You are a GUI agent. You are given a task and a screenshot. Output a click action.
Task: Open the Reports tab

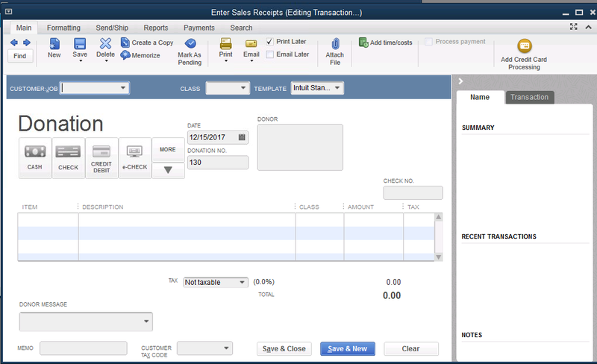(156, 28)
